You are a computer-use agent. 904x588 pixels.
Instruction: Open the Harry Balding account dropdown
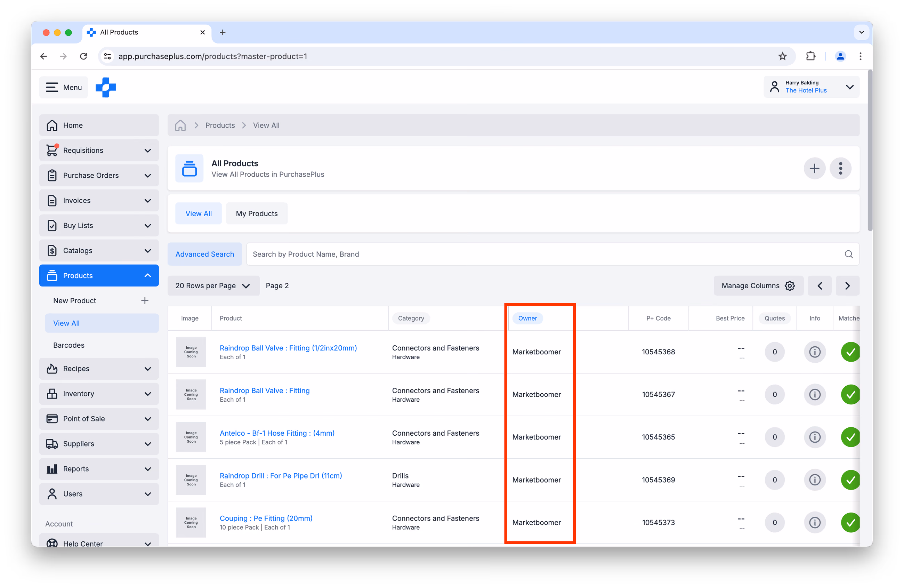[x=811, y=87]
